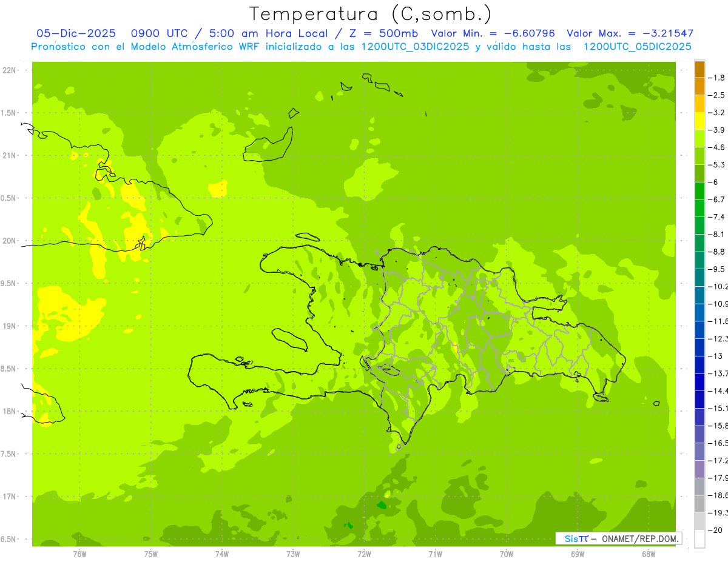The width and height of the screenshot is (728, 562).
Task: Click the '-8.8' colorbar value label
Action: (717, 252)
